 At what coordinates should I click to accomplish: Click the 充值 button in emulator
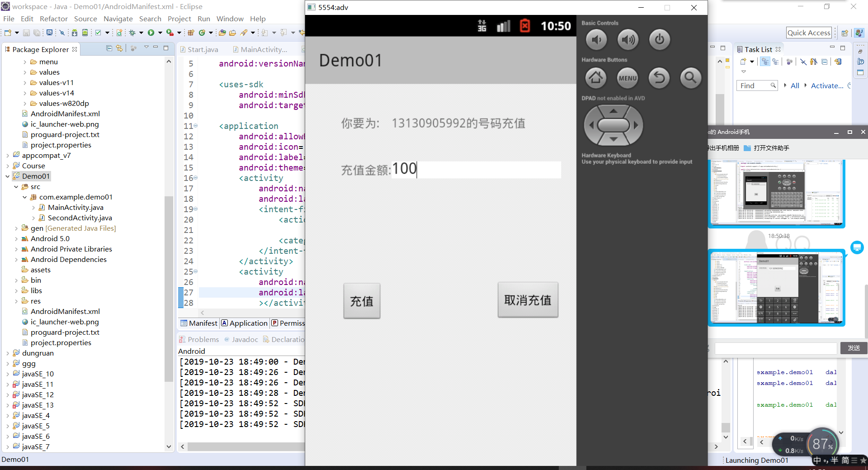(x=362, y=301)
